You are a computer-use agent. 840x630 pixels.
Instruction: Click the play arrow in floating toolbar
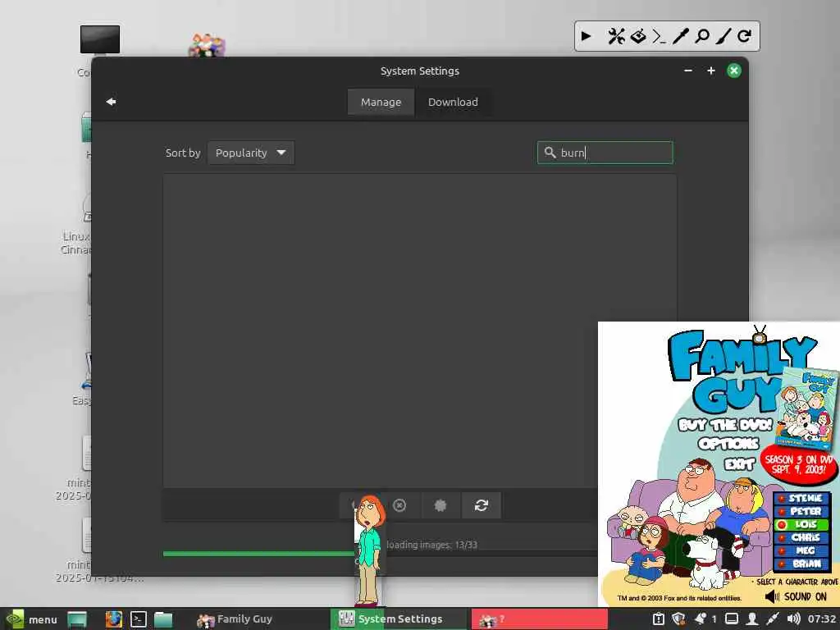pyautogui.click(x=586, y=36)
